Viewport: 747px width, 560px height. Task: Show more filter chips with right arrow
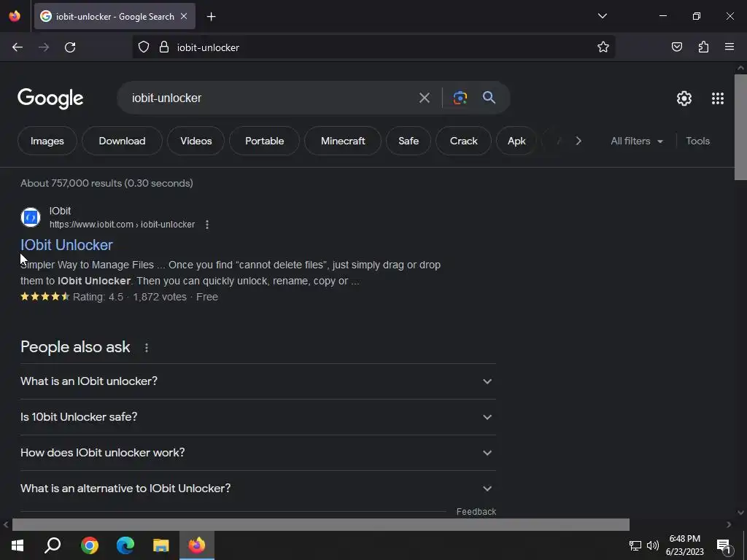click(x=578, y=141)
